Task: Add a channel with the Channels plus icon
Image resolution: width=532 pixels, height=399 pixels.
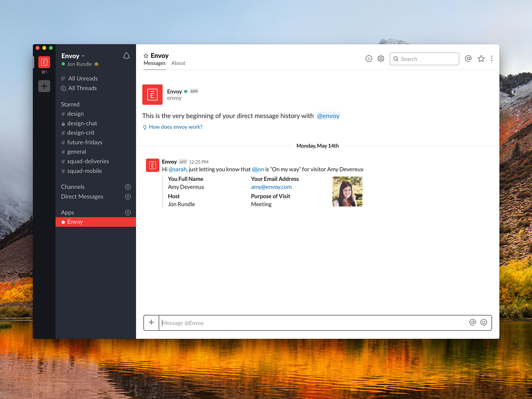Action: (x=128, y=187)
